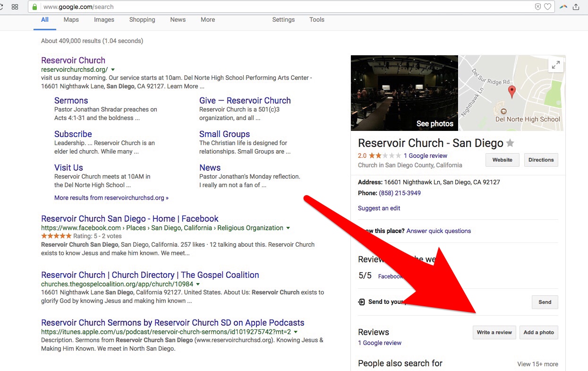588x371 pixels.
Task: Click the Del Norte High School map icon
Action: click(x=503, y=112)
